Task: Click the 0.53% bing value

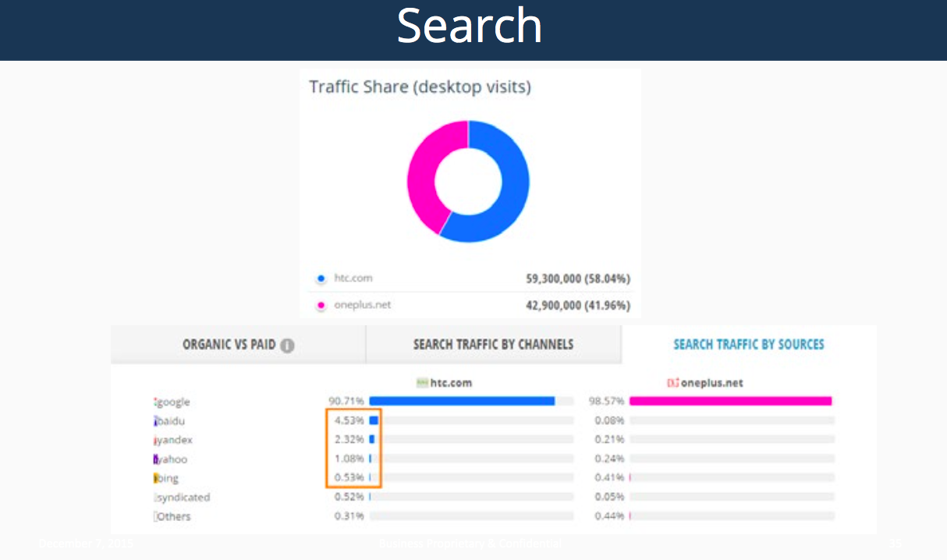Action: (349, 477)
